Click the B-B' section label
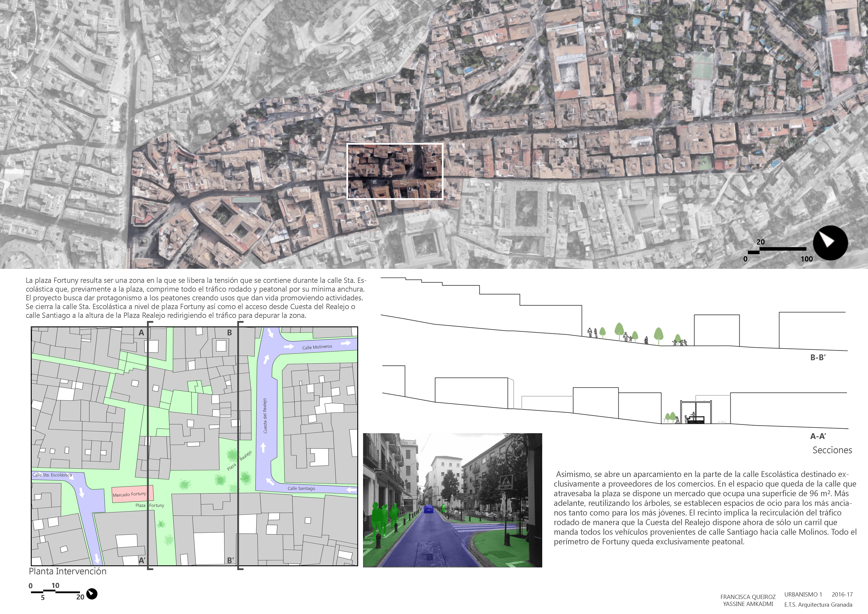This screenshot has width=868, height=614. (x=818, y=358)
